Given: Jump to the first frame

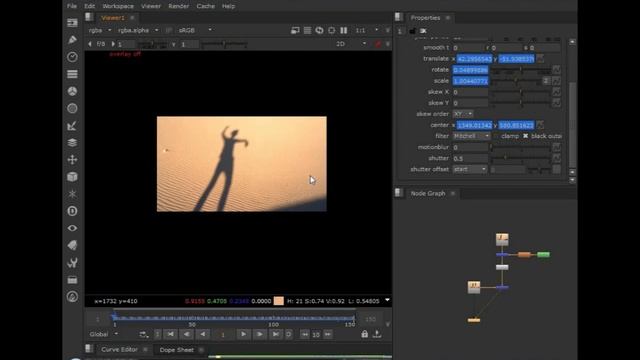Looking at the screenshot, I should point(170,334).
